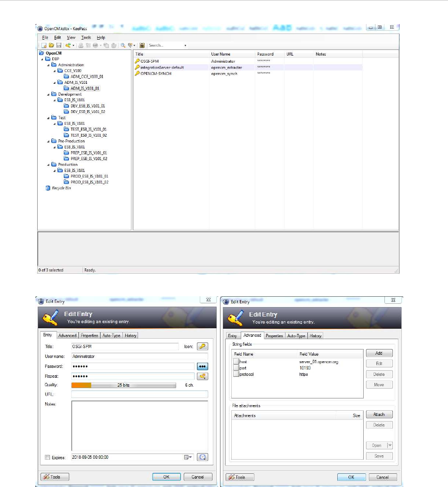Click the entry Icon picker key button
This screenshot has height=487, width=448.
203,346
